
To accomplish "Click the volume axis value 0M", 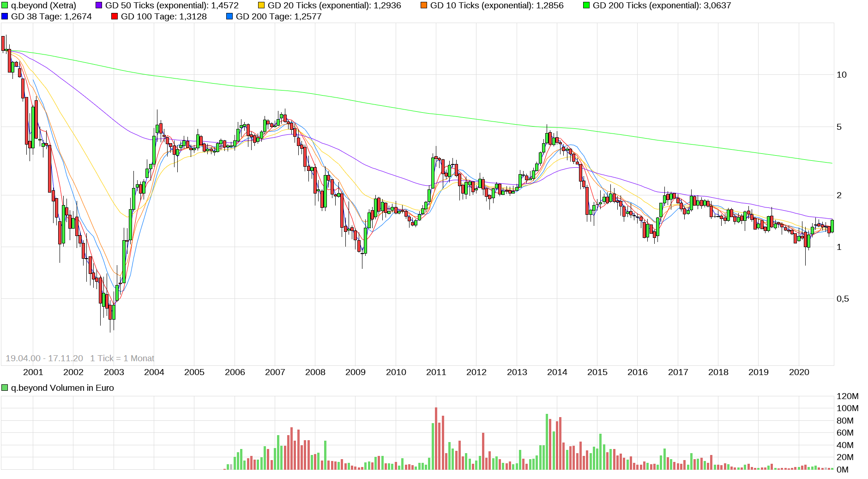I will (x=843, y=470).
